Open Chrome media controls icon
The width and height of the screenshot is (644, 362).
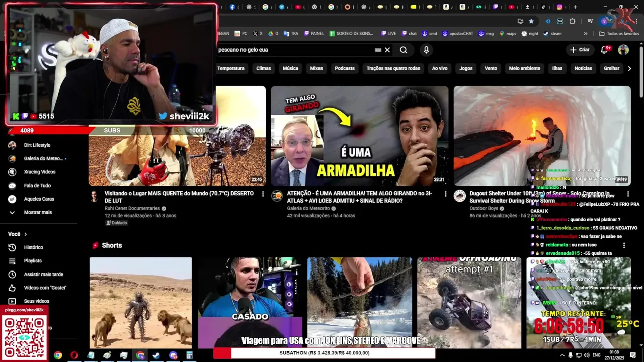(590, 21)
